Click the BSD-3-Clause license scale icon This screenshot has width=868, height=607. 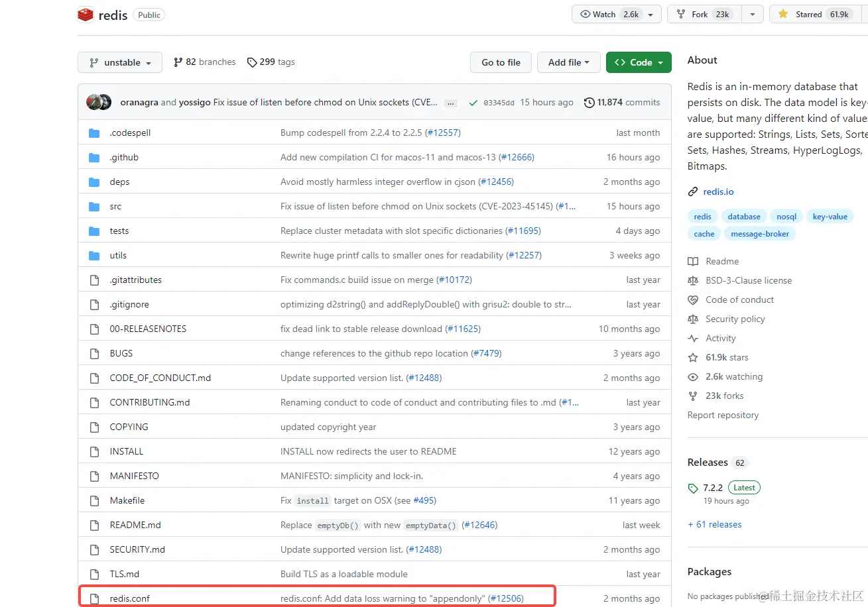point(693,281)
